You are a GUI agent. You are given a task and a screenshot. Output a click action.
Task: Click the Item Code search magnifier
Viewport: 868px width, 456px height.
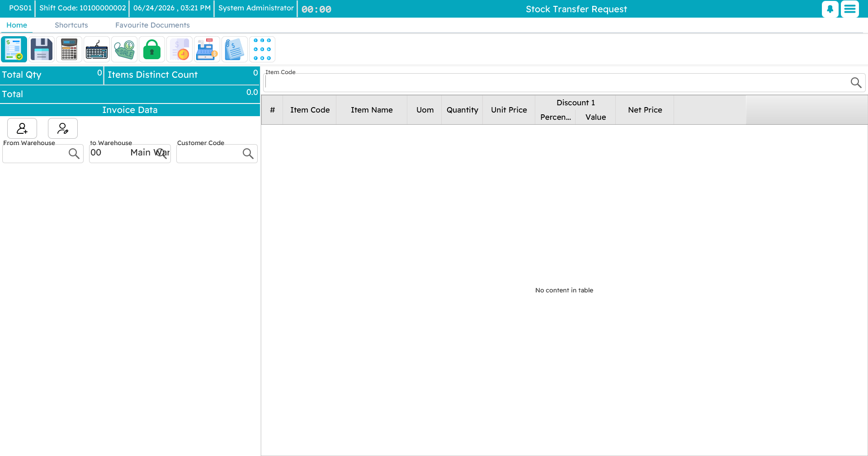point(856,83)
